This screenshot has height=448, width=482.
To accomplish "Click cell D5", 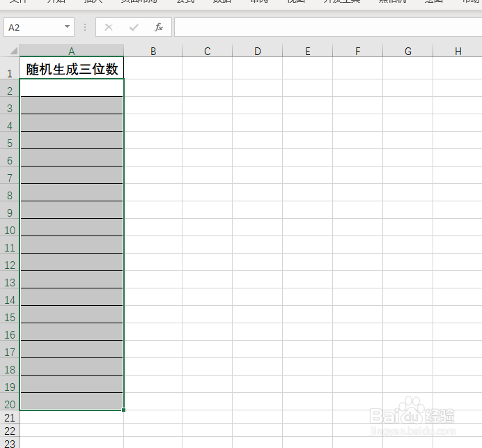I will (257, 140).
